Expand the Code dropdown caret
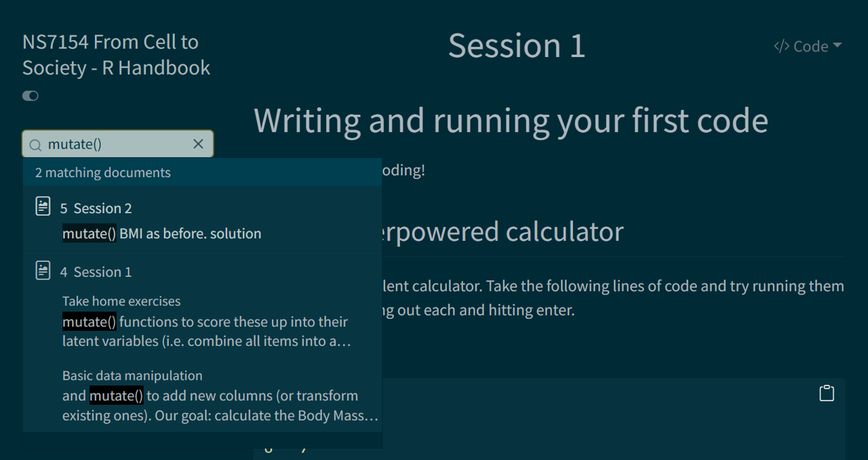The height and width of the screenshot is (460, 868). [x=837, y=45]
